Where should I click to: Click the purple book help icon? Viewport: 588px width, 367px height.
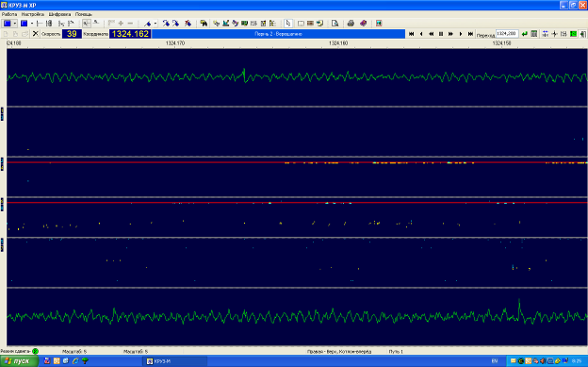click(363, 24)
